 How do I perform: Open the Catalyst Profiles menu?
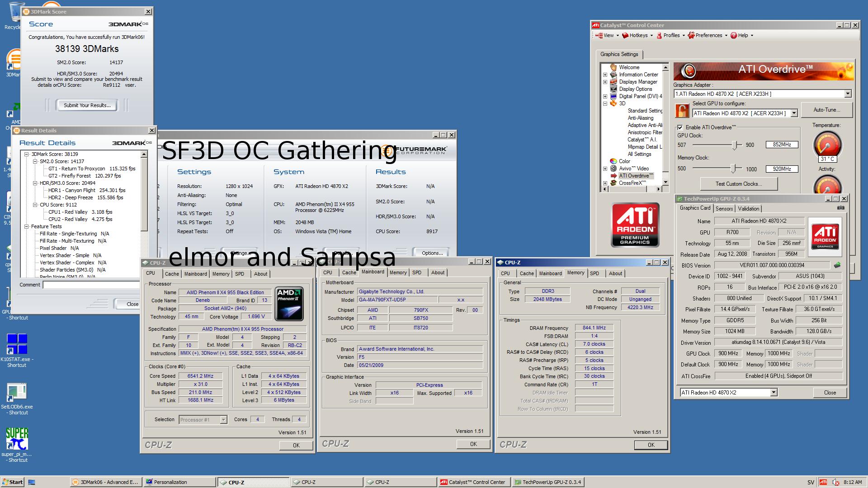click(x=670, y=35)
